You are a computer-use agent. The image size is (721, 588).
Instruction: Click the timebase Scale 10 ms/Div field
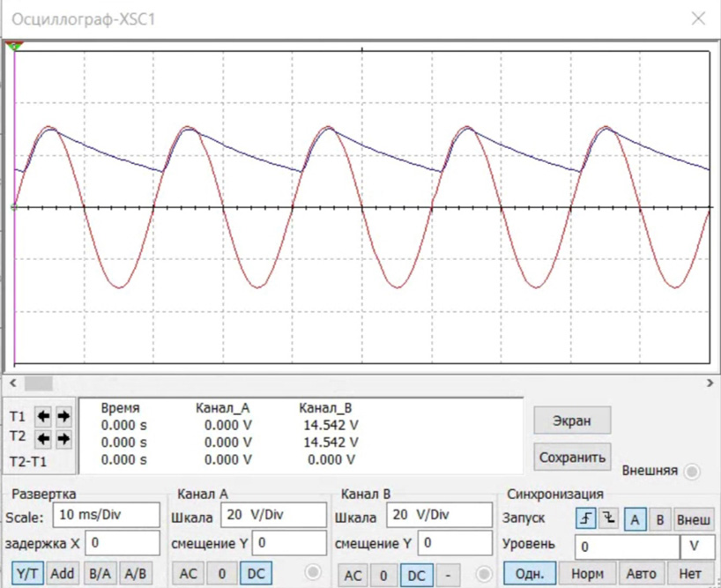(107, 515)
